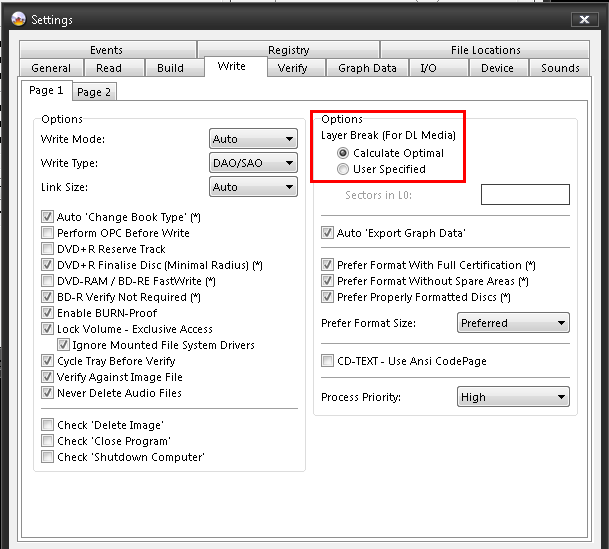This screenshot has width=609, height=549.
Task: Uncheck Auto 'Export Graph Data'
Action: coord(328,233)
